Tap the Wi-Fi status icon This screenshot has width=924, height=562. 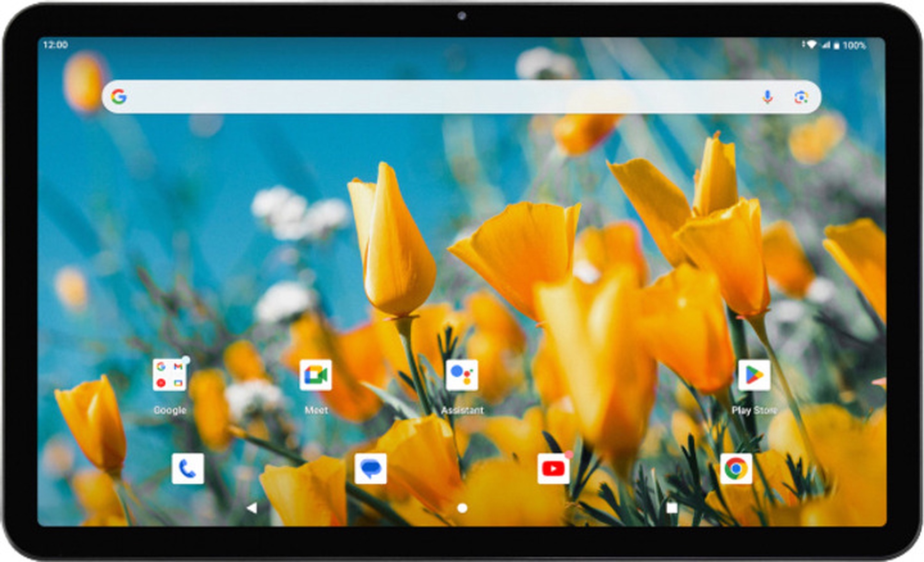pos(811,45)
